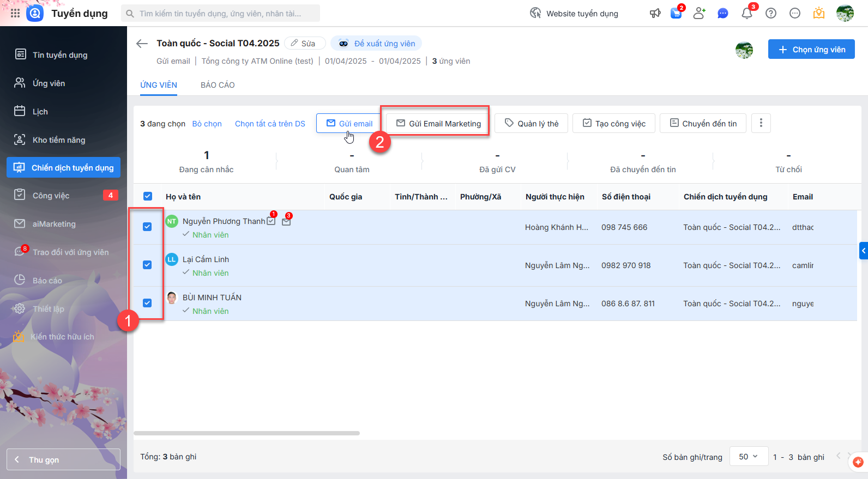Switch to the BÁO CÁO tab
Image resolution: width=868 pixels, height=479 pixels.
coord(218,85)
